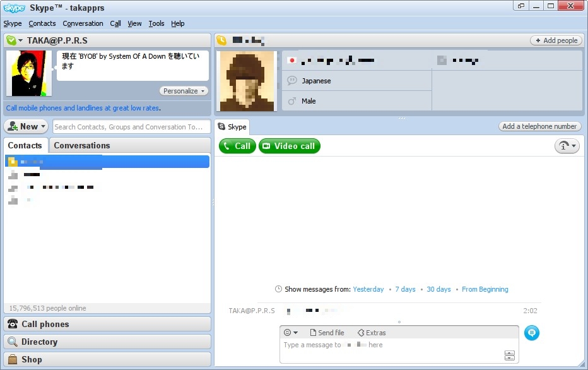Open the New button dropdown
Image resolution: width=588 pixels, height=370 pixels.
[x=26, y=126]
